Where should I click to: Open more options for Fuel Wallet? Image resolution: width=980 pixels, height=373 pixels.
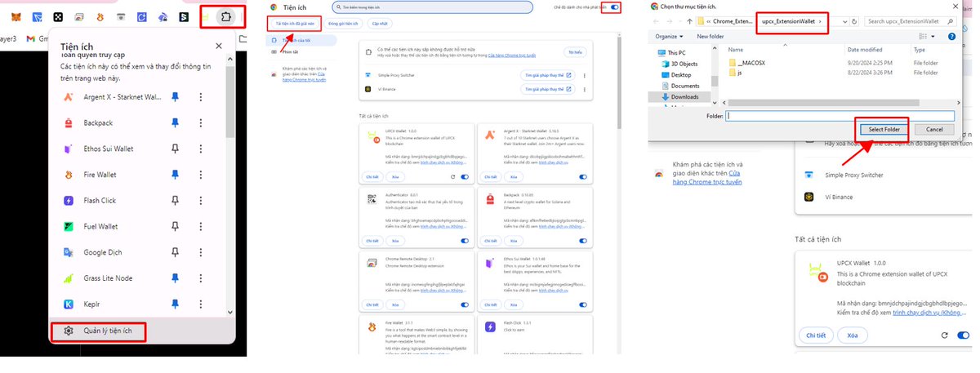click(x=202, y=226)
